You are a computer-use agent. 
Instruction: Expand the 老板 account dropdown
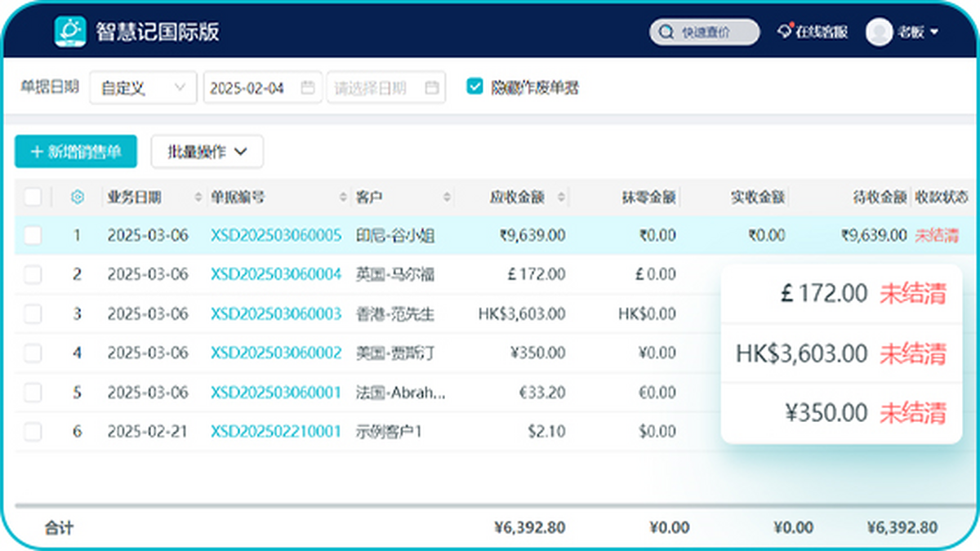click(x=933, y=33)
